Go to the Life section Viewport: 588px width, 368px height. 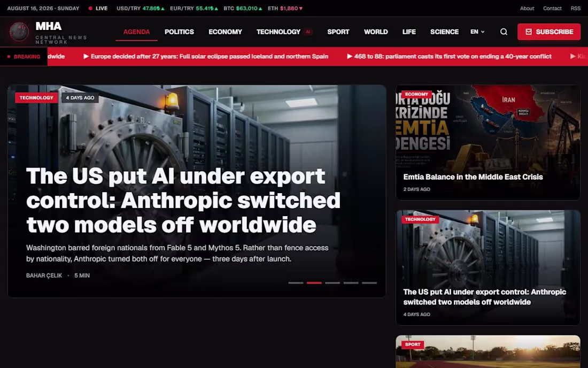(409, 32)
